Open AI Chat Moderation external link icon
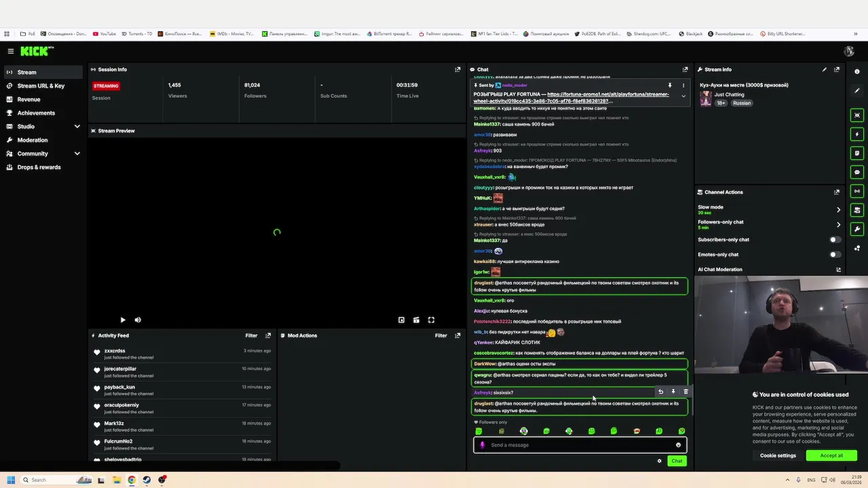Screen dimensions: 868x488 click(838, 270)
